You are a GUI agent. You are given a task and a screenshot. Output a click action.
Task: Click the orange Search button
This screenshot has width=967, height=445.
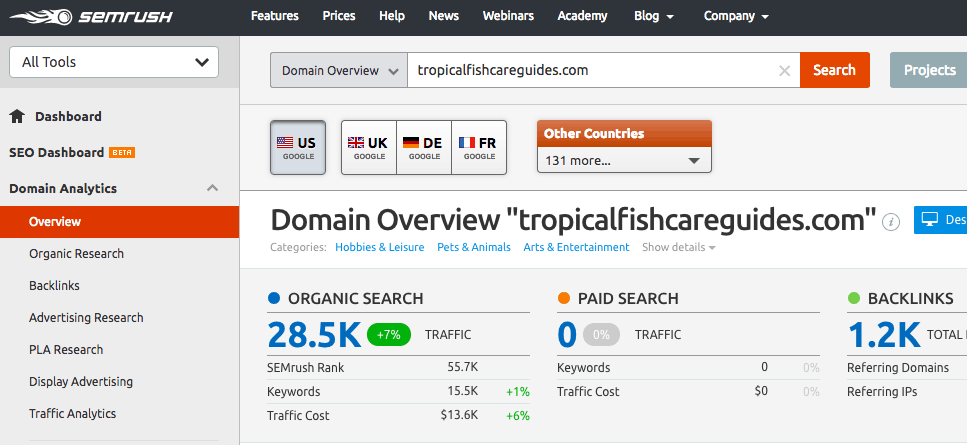[x=834, y=70]
